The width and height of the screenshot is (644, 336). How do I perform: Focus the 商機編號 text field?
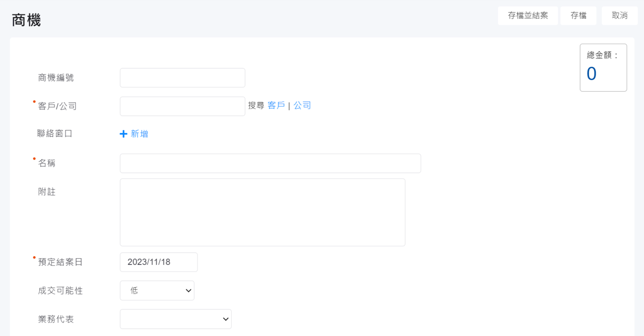[182, 78]
